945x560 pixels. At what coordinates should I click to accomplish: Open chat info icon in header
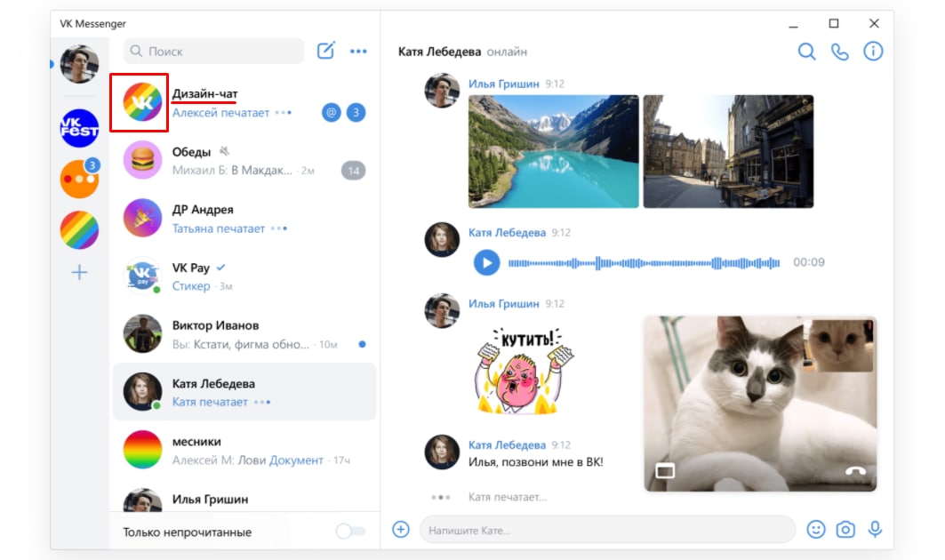pyautogui.click(x=873, y=52)
